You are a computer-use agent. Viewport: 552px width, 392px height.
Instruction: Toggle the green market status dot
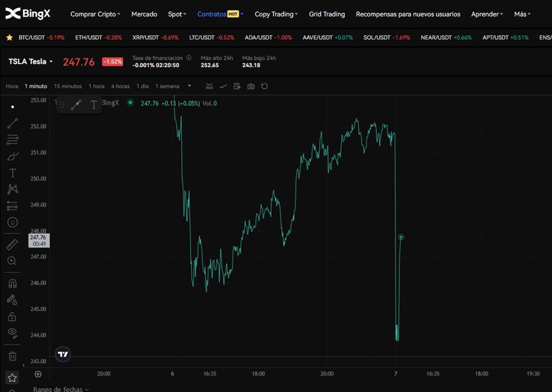point(130,103)
